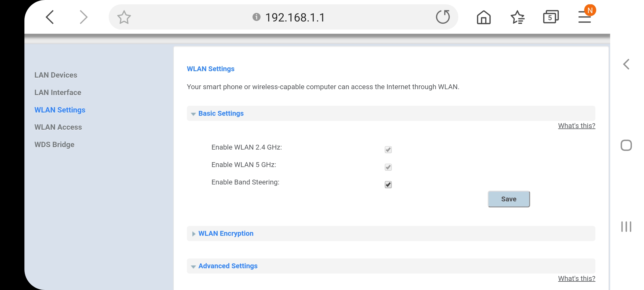Open the What's this? link under Basic Settings
Image resolution: width=644 pixels, height=290 pixels.
click(577, 126)
